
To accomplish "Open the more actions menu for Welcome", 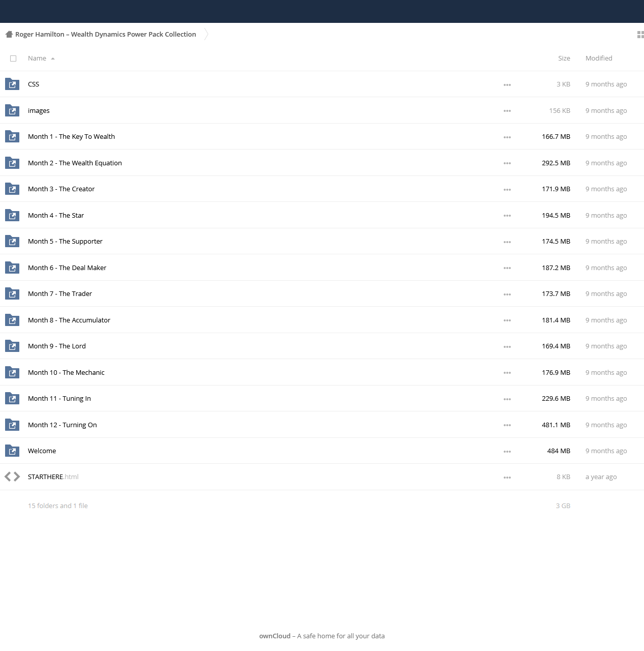I will coord(507,452).
